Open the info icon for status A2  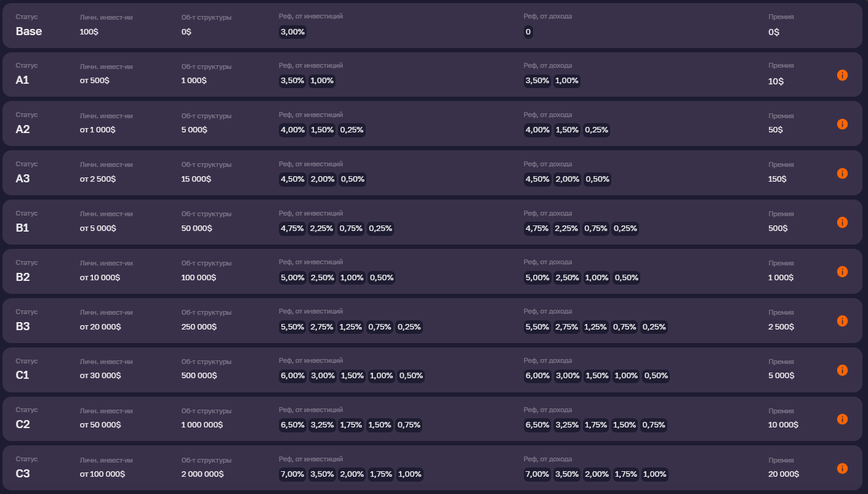click(842, 124)
